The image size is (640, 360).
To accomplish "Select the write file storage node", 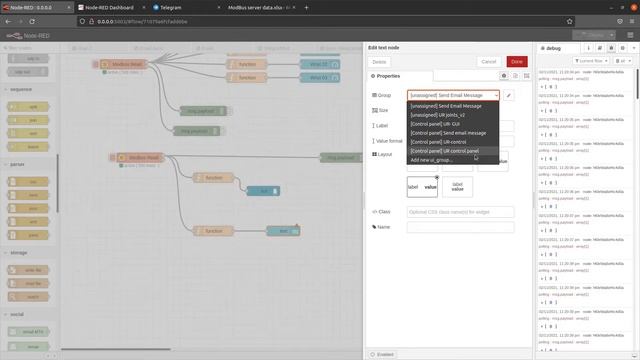I will pos(28,270).
